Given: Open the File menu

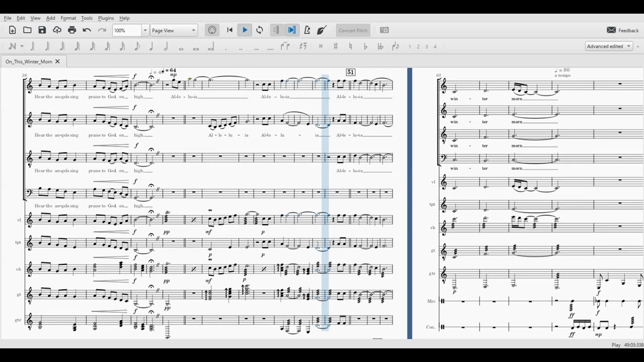Looking at the screenshot, I should pyautogui.click(x=8, y=18).
